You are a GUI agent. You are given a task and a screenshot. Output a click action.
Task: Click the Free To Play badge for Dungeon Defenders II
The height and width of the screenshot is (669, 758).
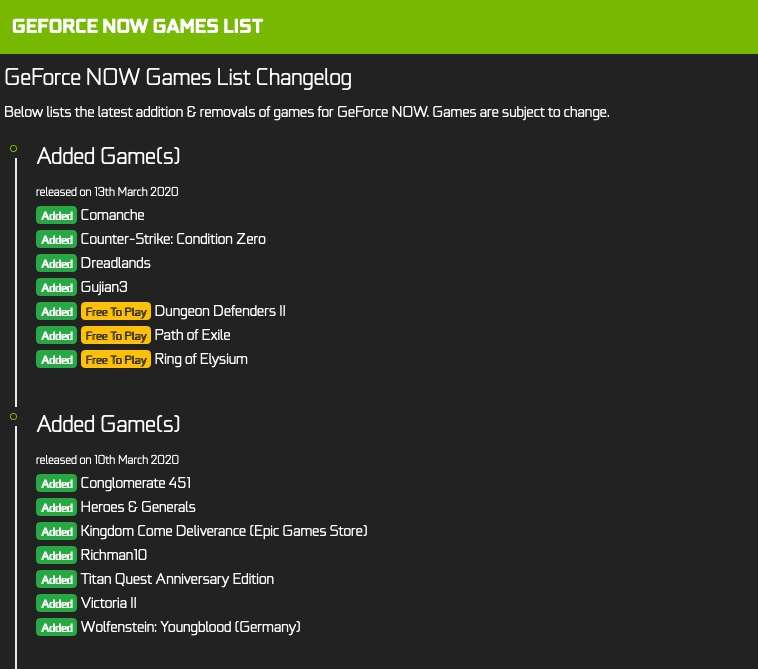point(116,311)
